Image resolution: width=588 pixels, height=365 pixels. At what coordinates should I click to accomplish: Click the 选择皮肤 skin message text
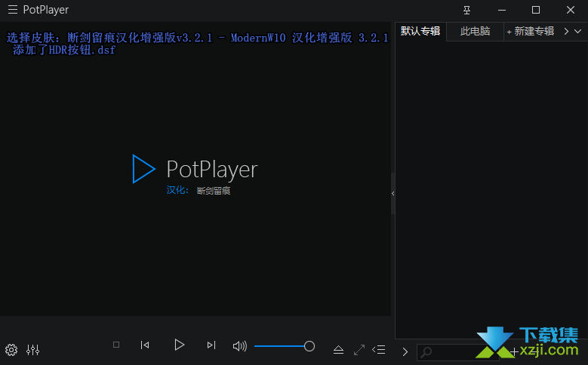pos(198,44)
